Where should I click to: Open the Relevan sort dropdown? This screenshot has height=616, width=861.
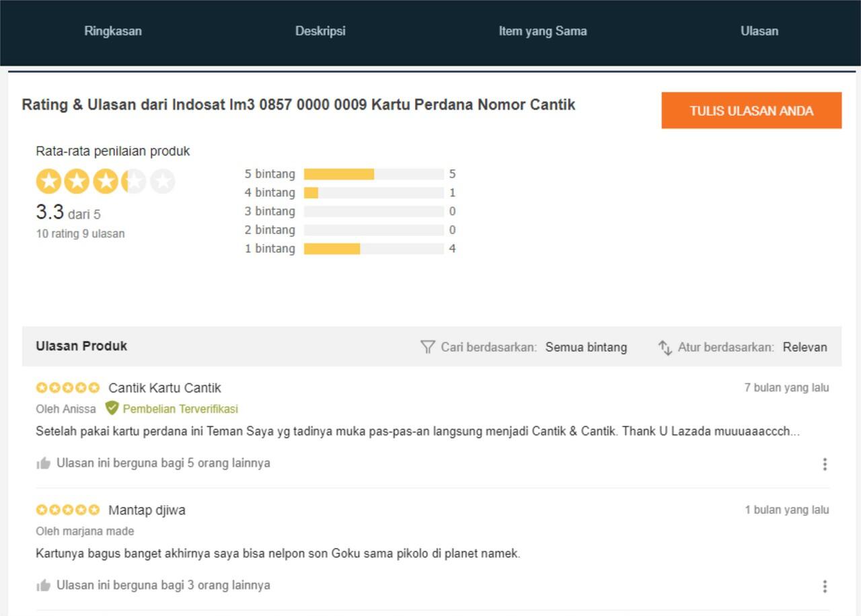(805, 347)
